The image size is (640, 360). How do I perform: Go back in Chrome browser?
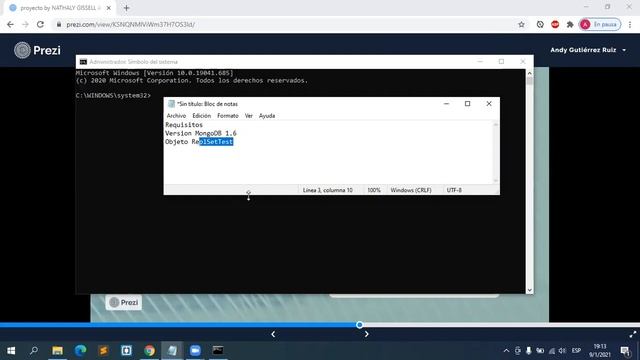pos(10,24)
